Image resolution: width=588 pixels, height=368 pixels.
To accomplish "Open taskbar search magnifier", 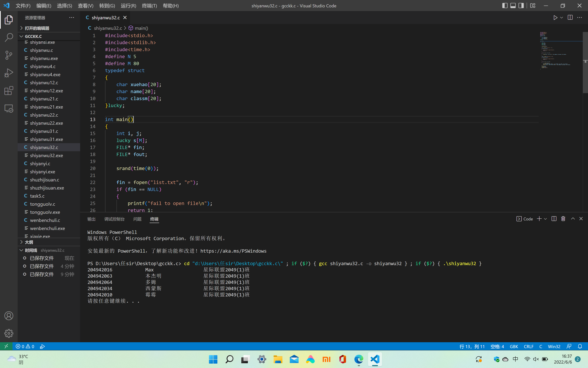I will tap(229, 359).
